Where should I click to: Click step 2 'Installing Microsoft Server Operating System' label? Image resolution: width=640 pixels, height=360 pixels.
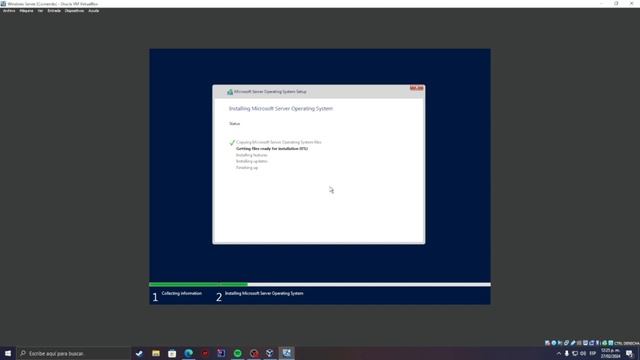pos(264,293)
